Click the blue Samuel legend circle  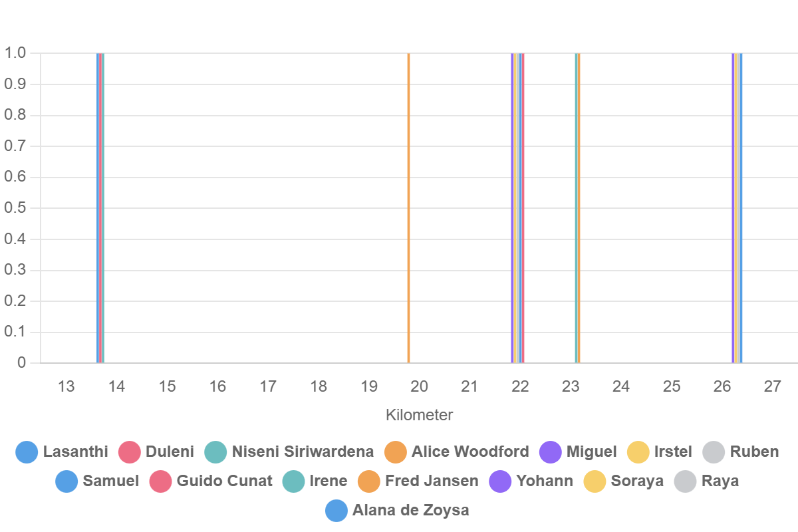click(66, 481)
